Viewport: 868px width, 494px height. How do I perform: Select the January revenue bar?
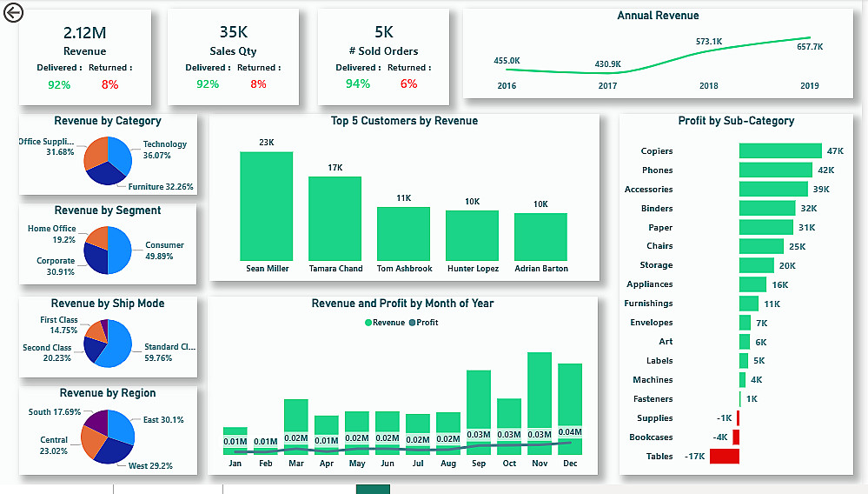[235, 441]
